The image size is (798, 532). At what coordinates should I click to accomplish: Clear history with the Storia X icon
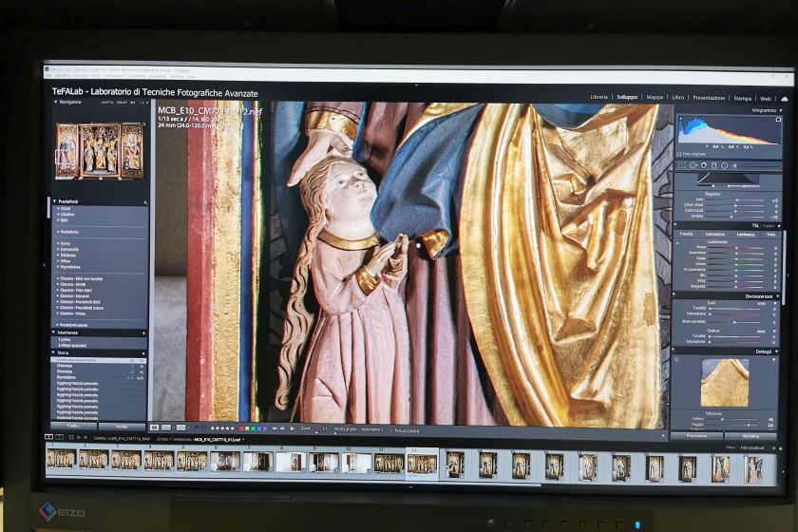tap(143, 352)
